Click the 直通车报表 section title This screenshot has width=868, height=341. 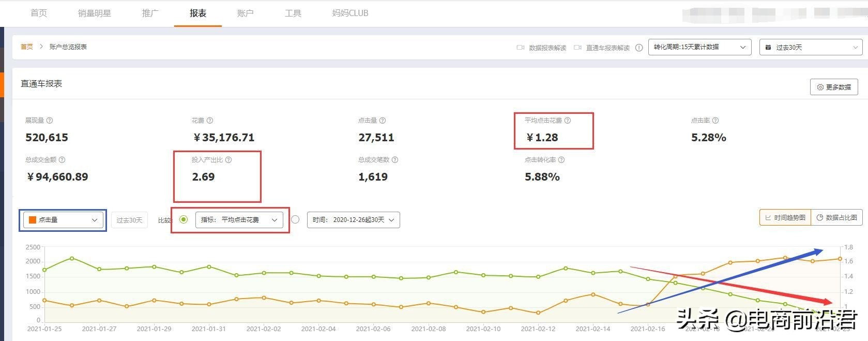pos(41,84)
